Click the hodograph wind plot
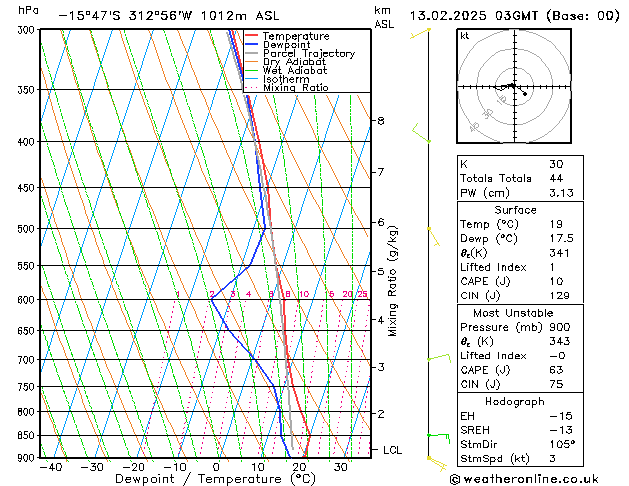This screenshot has width=629, height=486. (x=514, y=86)
